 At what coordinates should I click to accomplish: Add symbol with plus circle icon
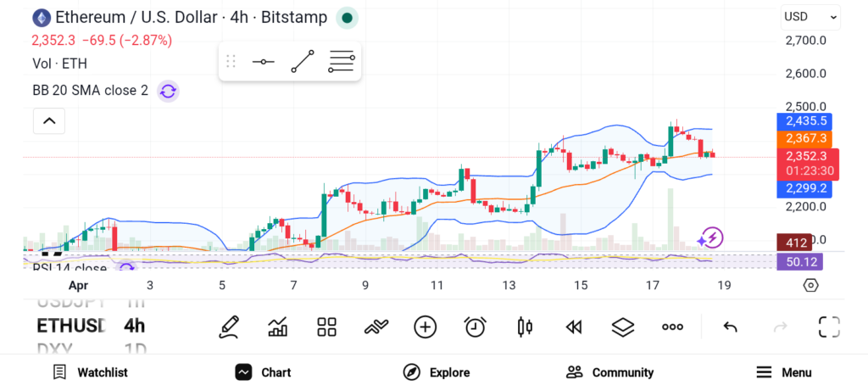[425, 327]
